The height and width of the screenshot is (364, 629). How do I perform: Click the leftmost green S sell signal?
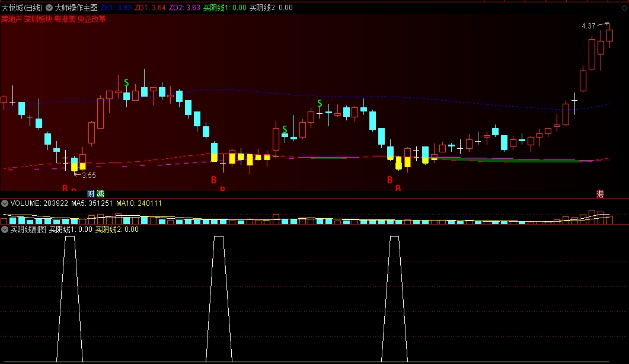click(x=126, y=82)
